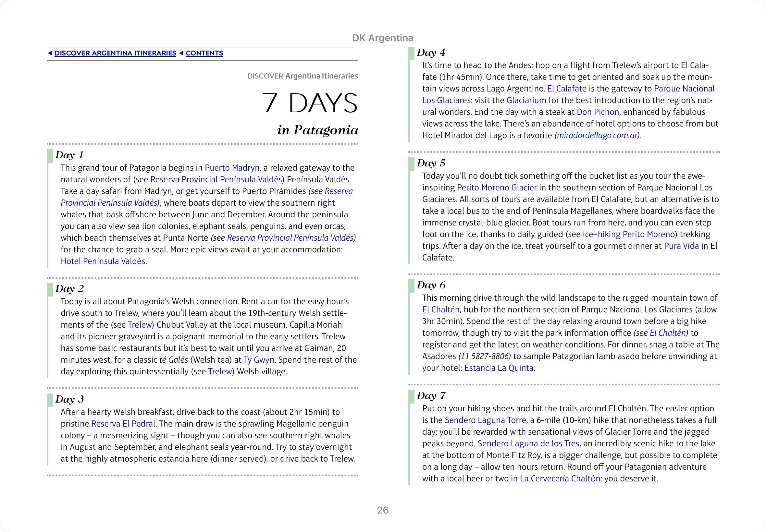The height and width of the screenshot is (532, 766).
Task: Click the Hotel Península Valdés link
Action: [x=103, y=261]
